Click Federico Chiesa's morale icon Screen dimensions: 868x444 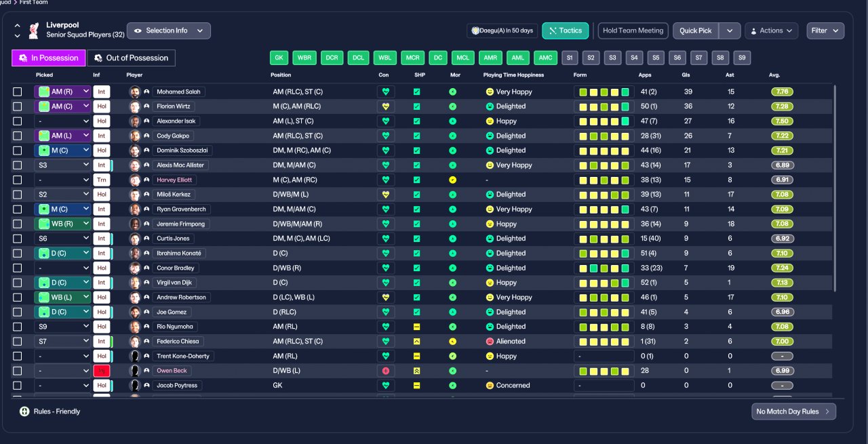(452, 342)
